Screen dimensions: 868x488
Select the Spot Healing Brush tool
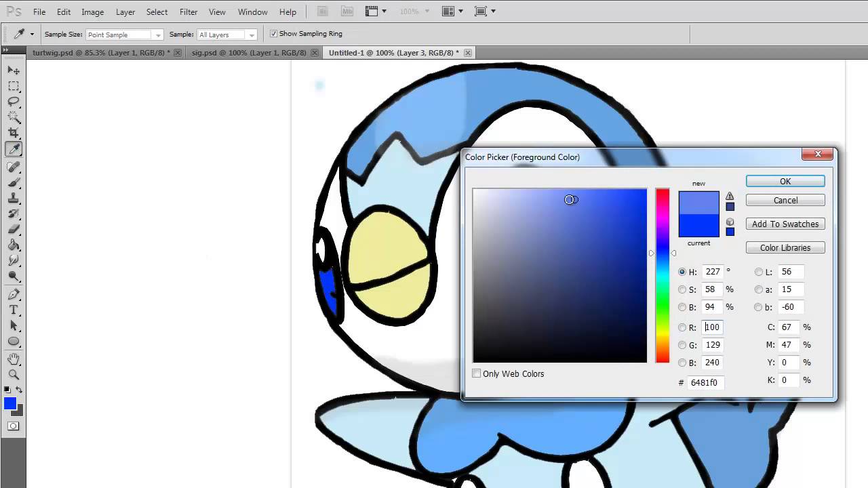[14, 167]
